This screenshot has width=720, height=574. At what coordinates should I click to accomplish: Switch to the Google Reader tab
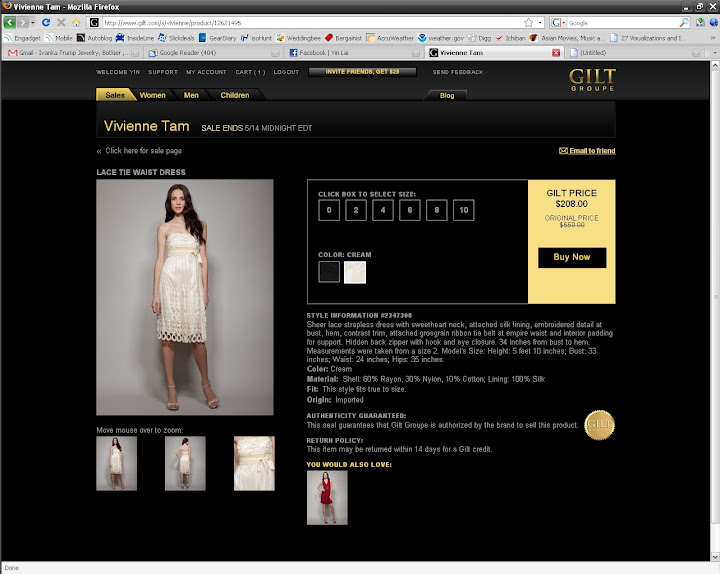214,53
